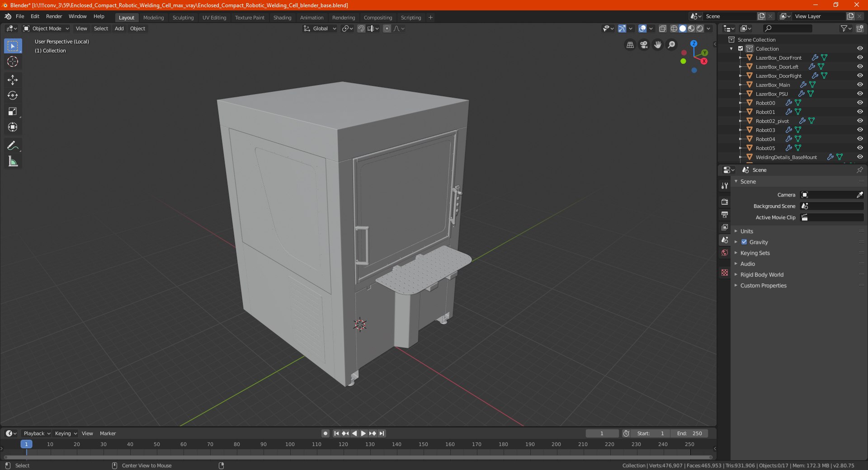Screen dimensions: 868x470
Task: Expand the Keying Sets panel
Action: click(755, 253)
